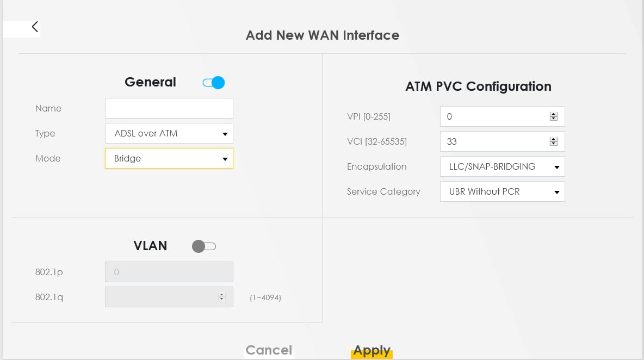Click the Apply button
This screenshot has width=644, height=360.
click(x=371, y=351)
